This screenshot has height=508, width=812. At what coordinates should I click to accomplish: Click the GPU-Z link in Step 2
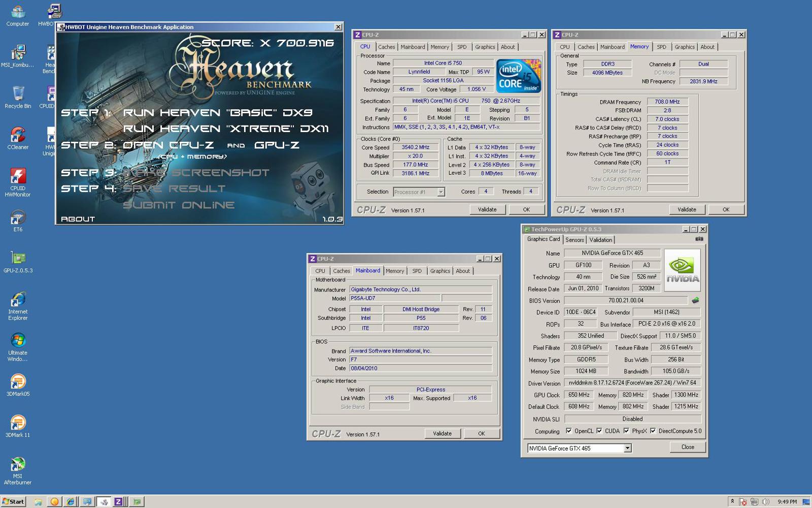click(x=277, y=145)
